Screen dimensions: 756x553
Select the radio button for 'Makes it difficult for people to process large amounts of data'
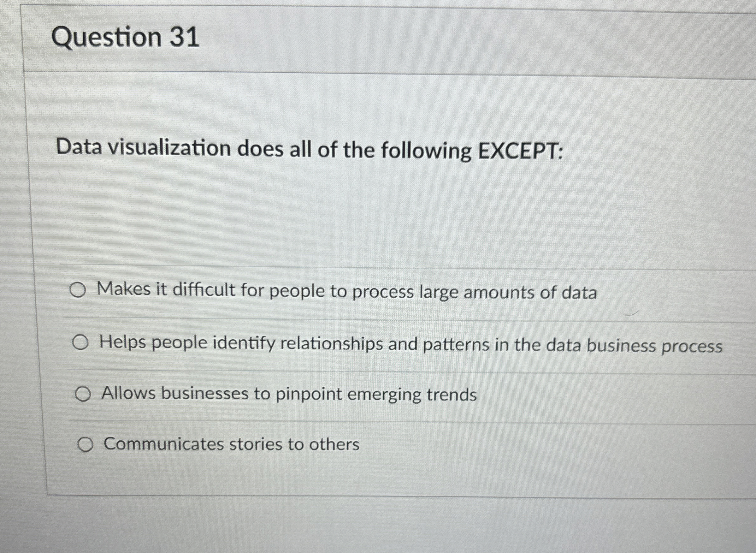pyautogui.click(x=79, y=291)
